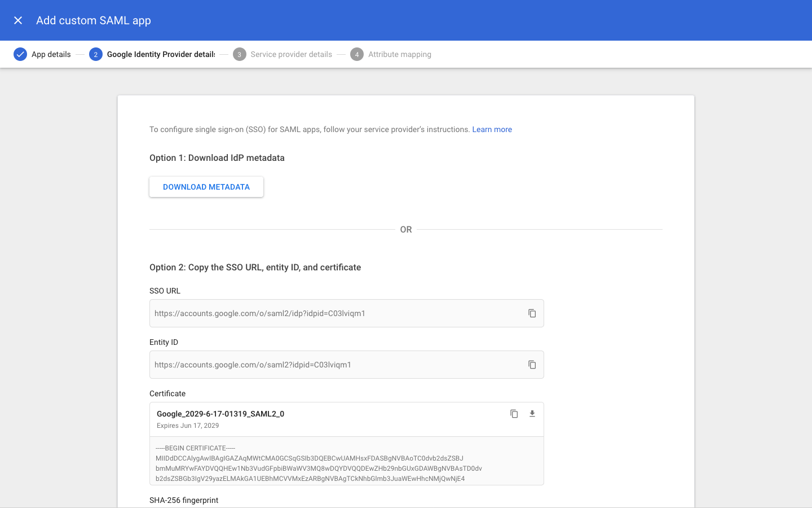Click the Option 2 section heading

coord(255,267)
